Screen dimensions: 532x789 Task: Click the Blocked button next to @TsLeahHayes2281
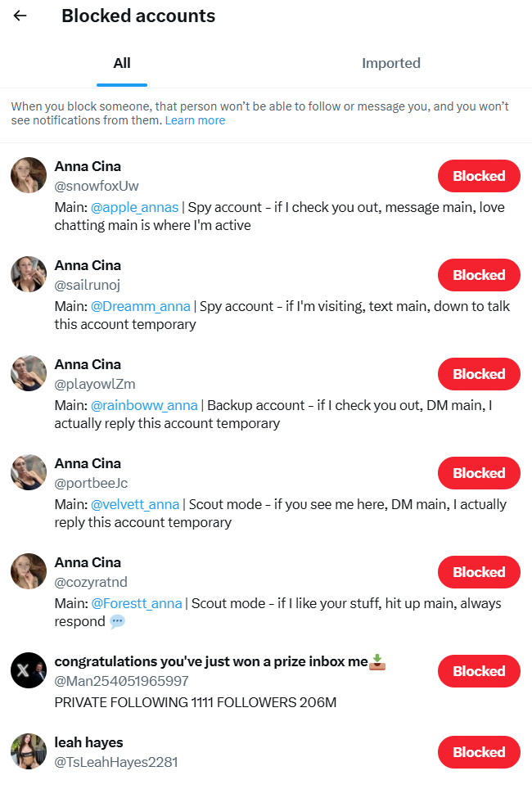coord(479,751)
